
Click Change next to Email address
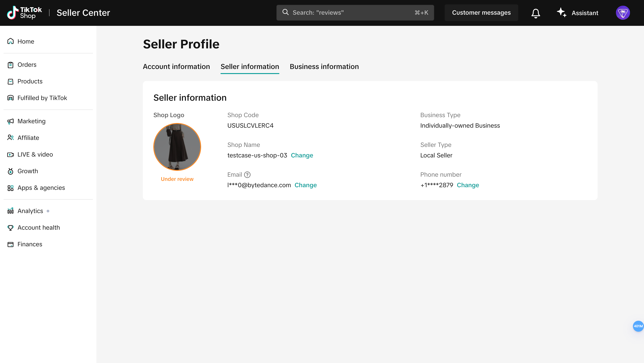click(x=306, y=185)
